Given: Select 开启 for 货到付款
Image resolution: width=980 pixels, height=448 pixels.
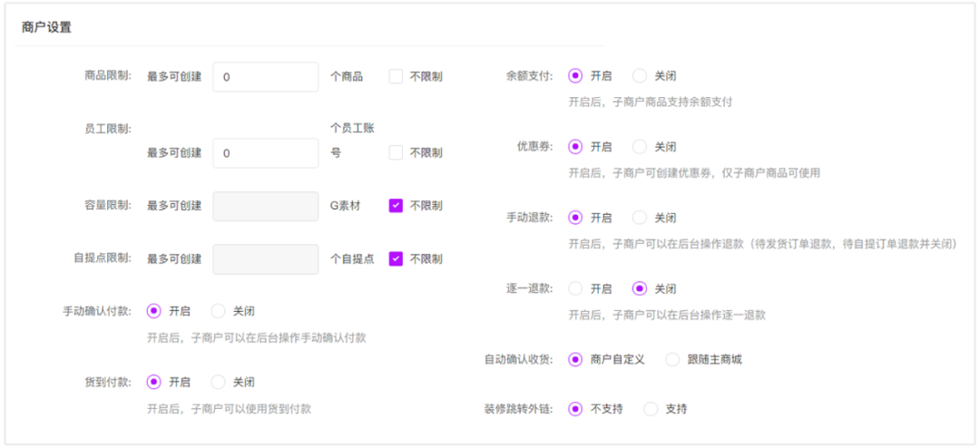Looking at the screenshot, I should click(153, 382).
